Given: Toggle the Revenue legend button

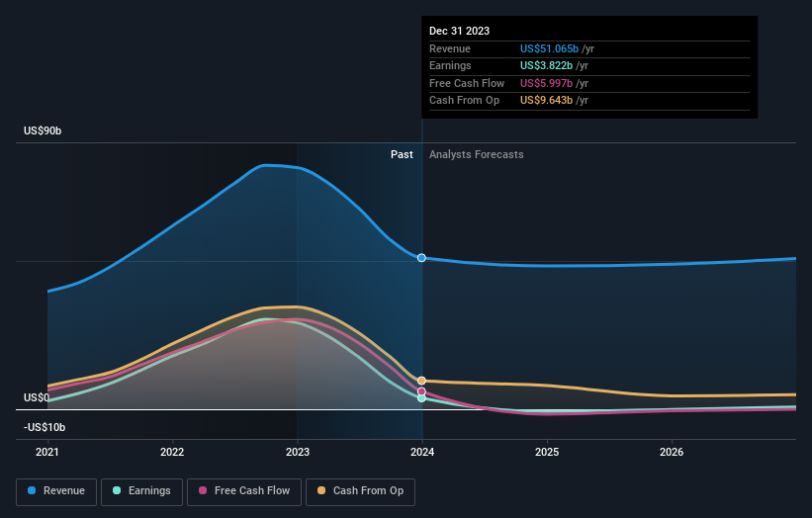Looking at the screenshot, I should coord(56,491).
